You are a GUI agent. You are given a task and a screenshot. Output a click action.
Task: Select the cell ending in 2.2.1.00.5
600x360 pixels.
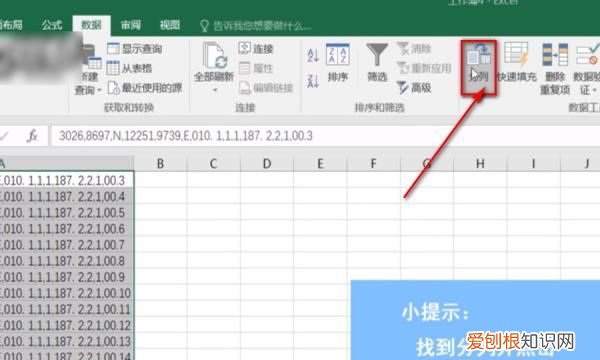[x=67, y=212]
